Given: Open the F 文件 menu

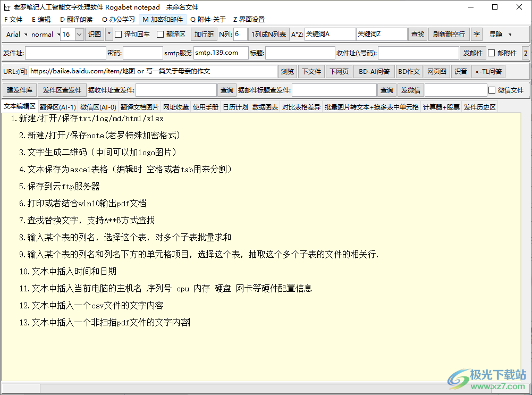Looking at the screenshot, I should coord(13,19).
